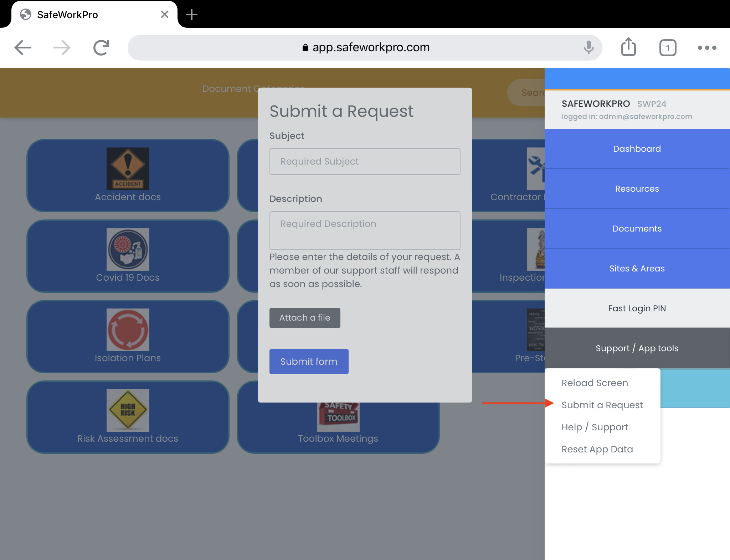Click the Subject required input field
730x560 pixels.
click(x=364, y=161)
